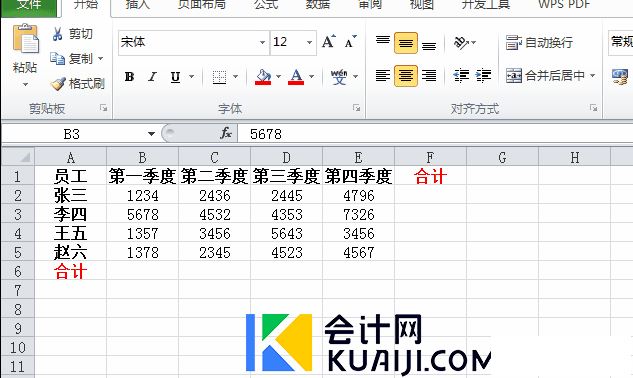Select the Format Painter brush

58,84
